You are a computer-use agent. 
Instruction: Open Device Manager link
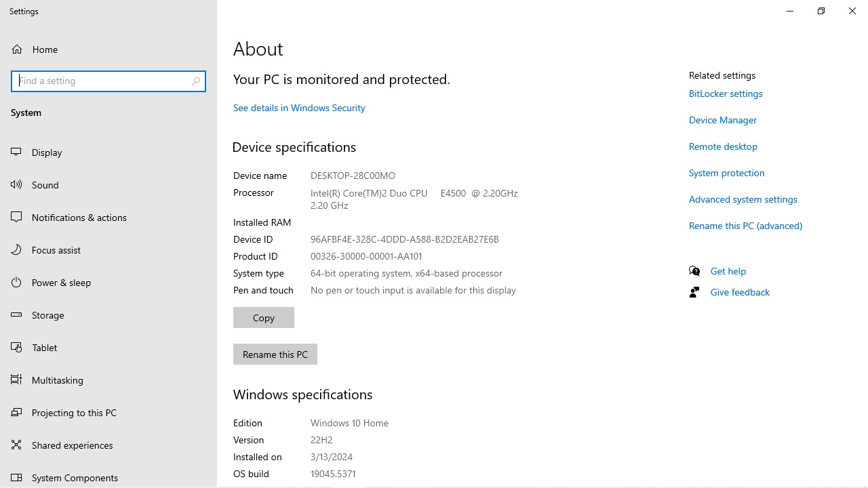pyautogui.click(x=723, y=120)
